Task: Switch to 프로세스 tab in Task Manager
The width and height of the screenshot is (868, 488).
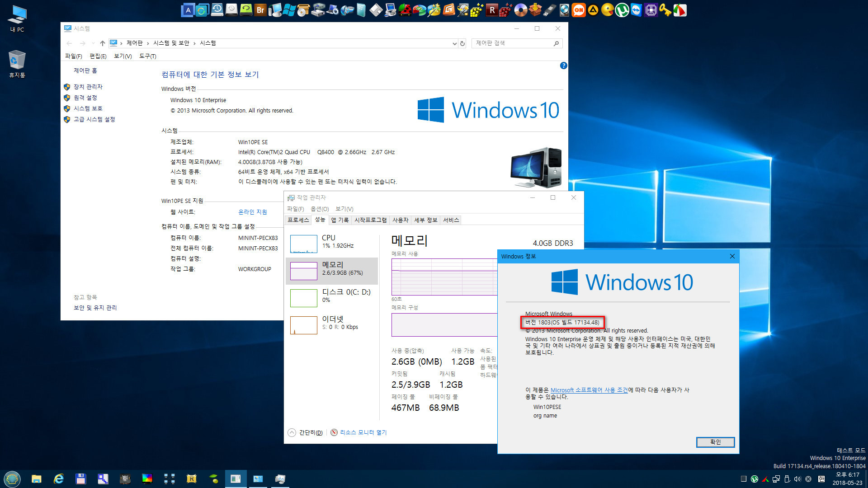Action: click(x=298, y=220)
